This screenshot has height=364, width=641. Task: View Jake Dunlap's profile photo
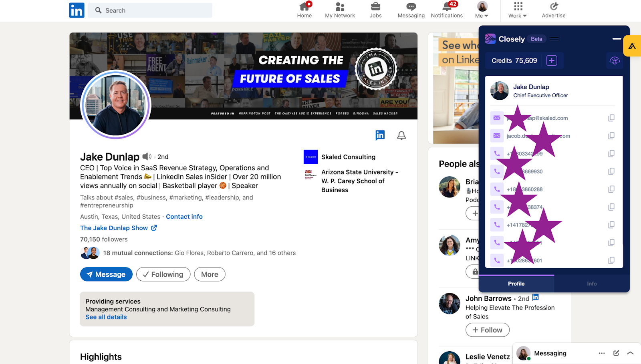pos(116,105)
